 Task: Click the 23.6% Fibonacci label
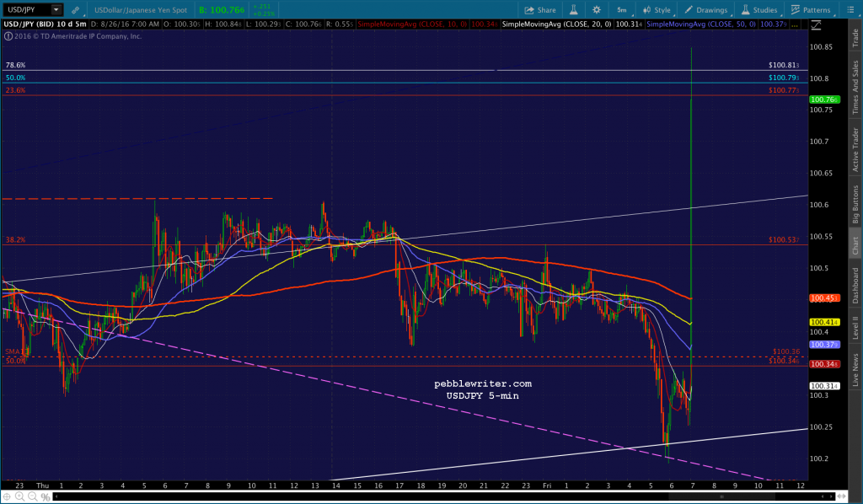tap(15, 90)
